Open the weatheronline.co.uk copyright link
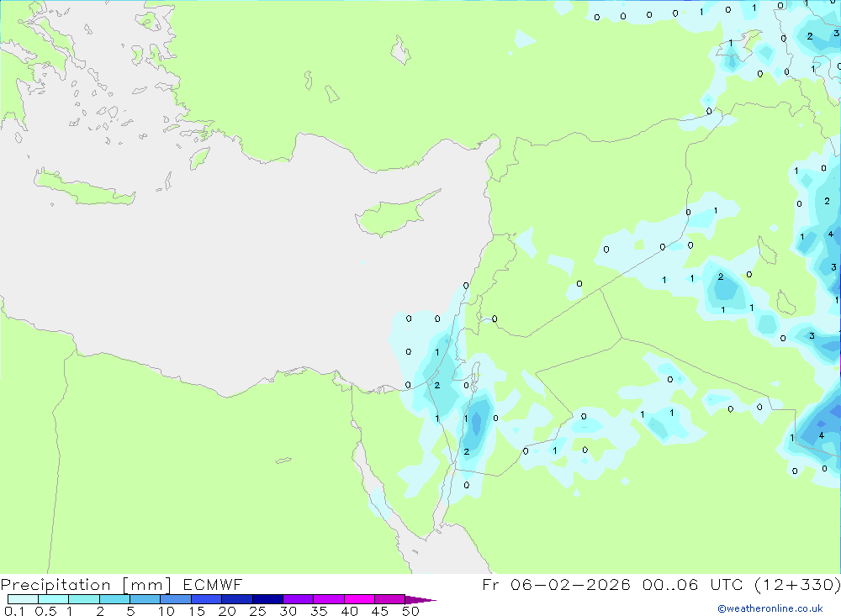 pyautogui.click(x=770, y=608)
